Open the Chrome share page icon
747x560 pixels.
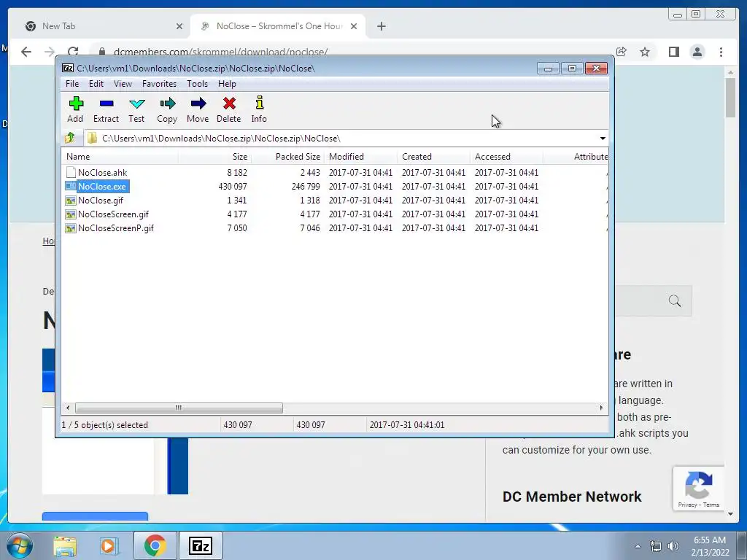point(622,52)
